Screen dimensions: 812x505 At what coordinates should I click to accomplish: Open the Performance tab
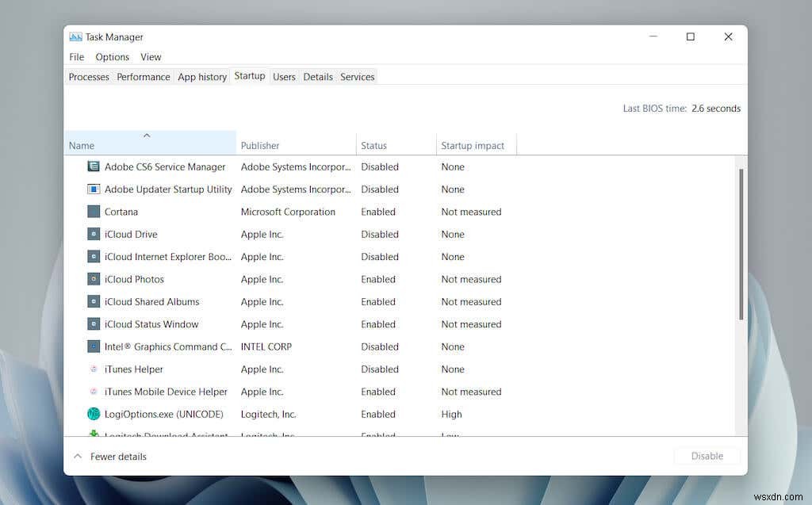pyautogui.click(x=143, y=76)
